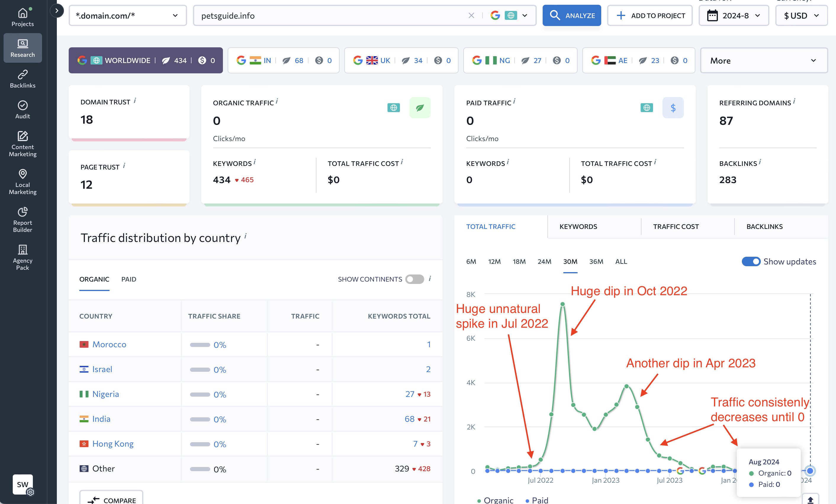This screenshot has height=504, width=836.
Task: Switch to the Paid distribution tab
Action: click(x=128, y=279)
